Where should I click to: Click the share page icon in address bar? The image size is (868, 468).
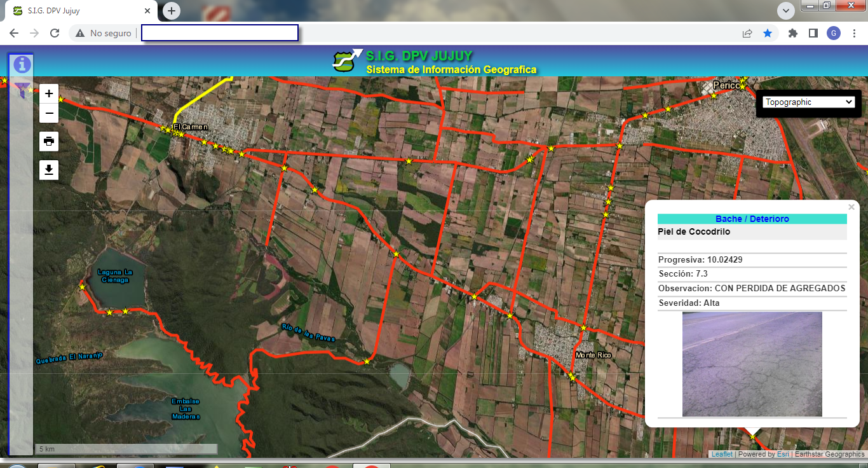pos(747,33)
